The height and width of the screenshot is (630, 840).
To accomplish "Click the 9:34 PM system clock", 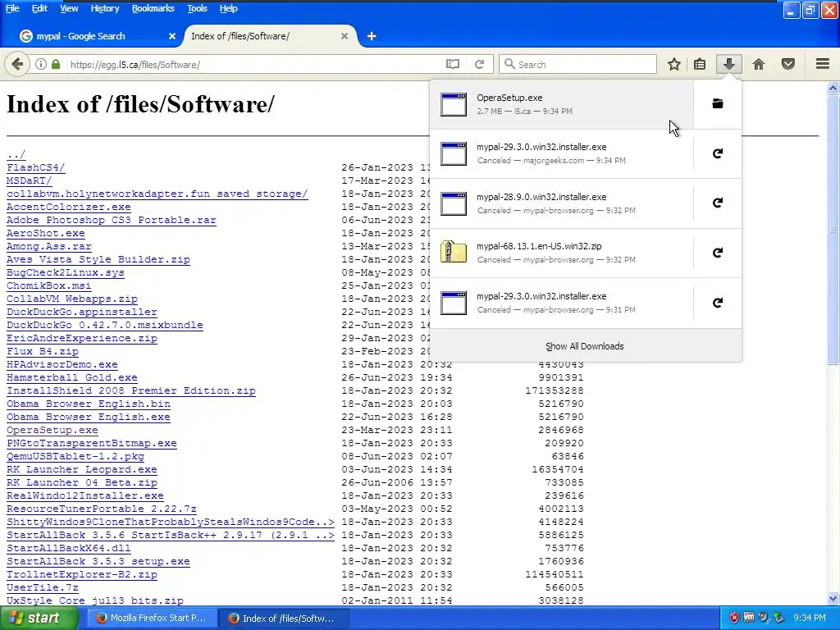I will tap(809, 618).
